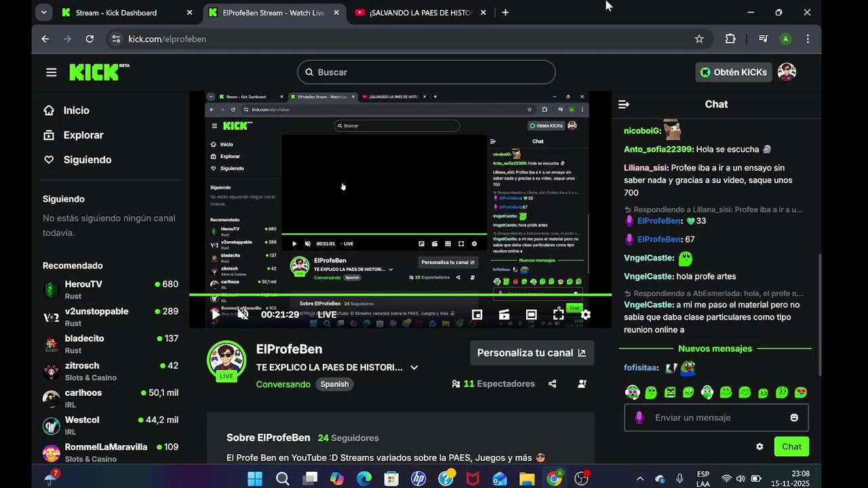Screen dimensions: 868x488
Task: Open Windows Start menu
Action: [x=255, y=479]
